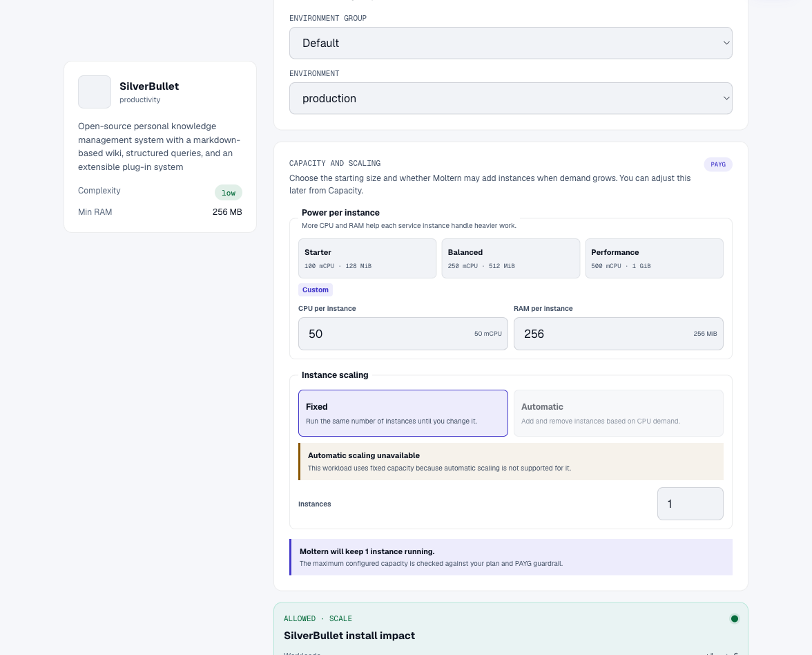Click the Moltern will keep 1 instance running notice

tap(511, 557)
